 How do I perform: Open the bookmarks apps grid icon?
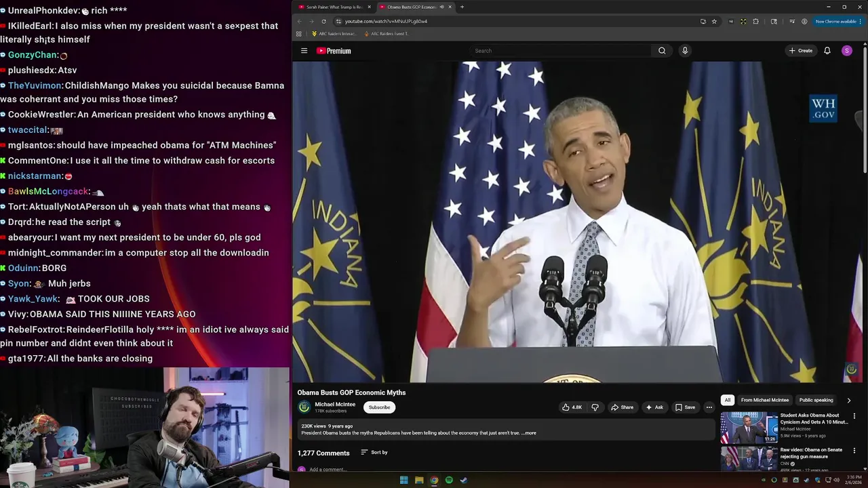pos(298,33)
